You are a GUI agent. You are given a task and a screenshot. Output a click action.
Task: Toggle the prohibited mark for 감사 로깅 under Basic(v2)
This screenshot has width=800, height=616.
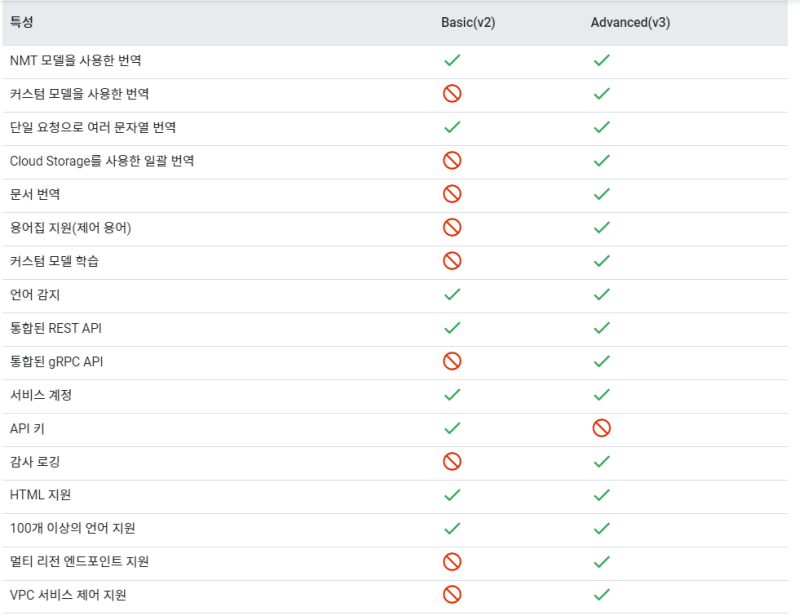pyautogui.click(x=452, y=461)
